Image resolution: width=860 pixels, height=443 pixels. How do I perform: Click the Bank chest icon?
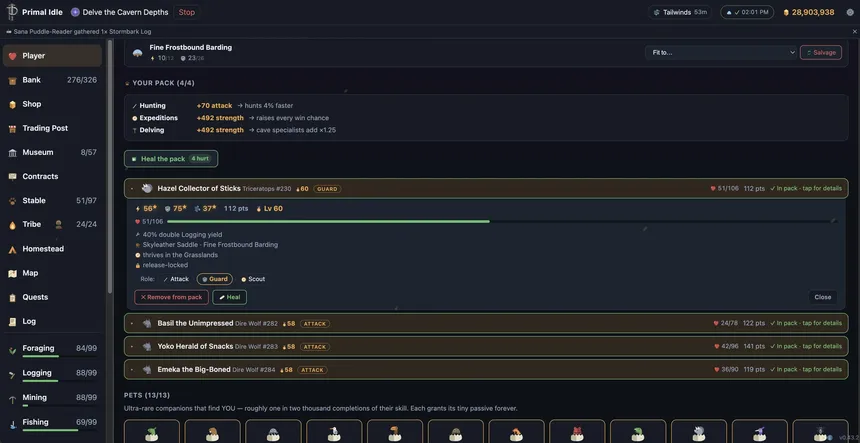[13, 80]
